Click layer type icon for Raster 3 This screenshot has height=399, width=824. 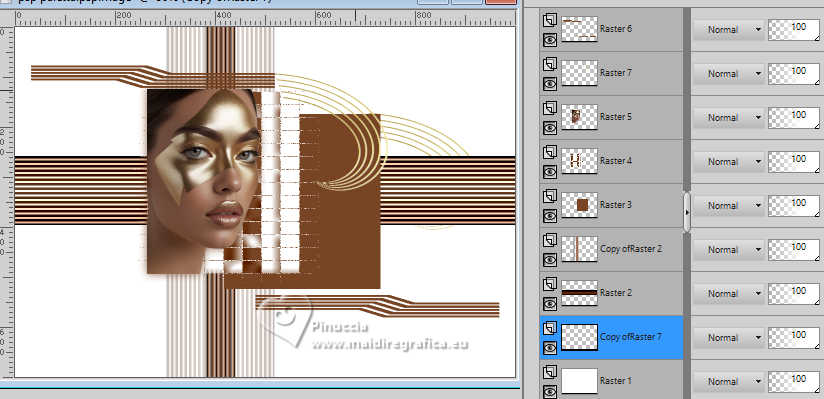click(550, 196)
